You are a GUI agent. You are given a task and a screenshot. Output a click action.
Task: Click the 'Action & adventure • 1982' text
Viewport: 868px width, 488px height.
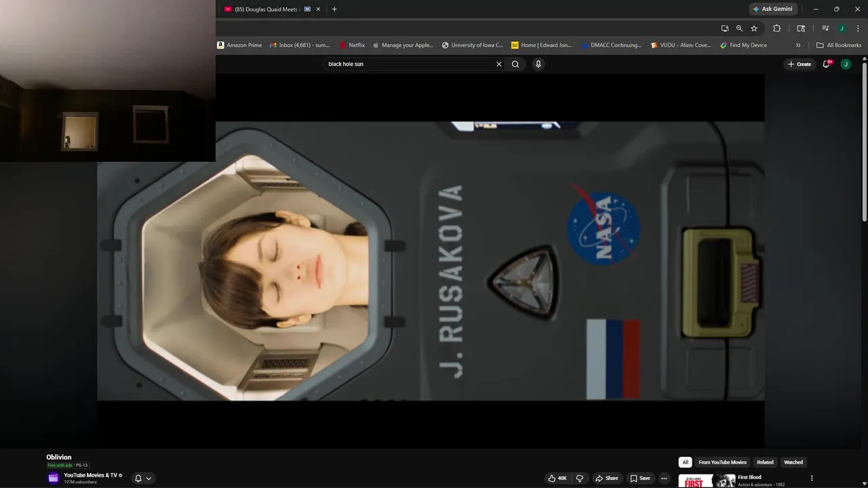tap(762, 485)
